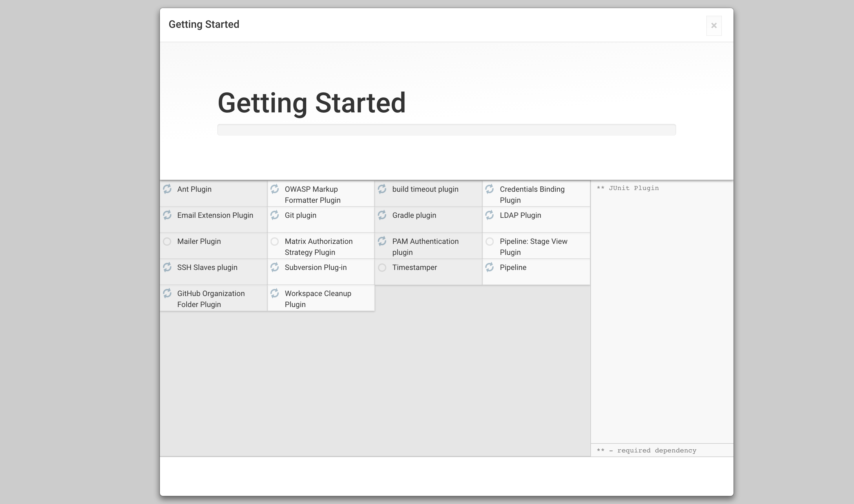
Task: Select the Pipeline: Stage View Plugin text
Action: 533,247
